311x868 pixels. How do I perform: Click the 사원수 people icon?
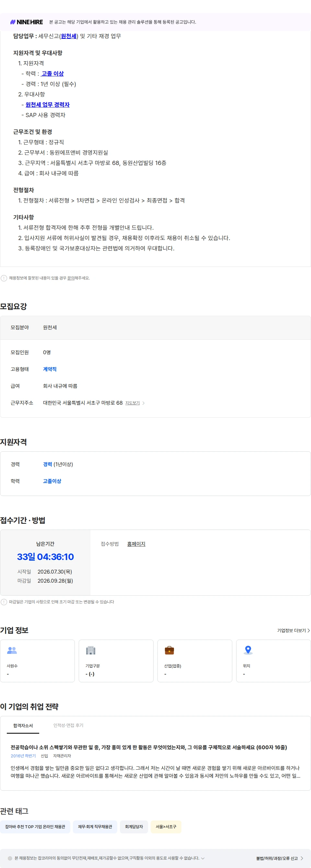click(x=12, y=650)
